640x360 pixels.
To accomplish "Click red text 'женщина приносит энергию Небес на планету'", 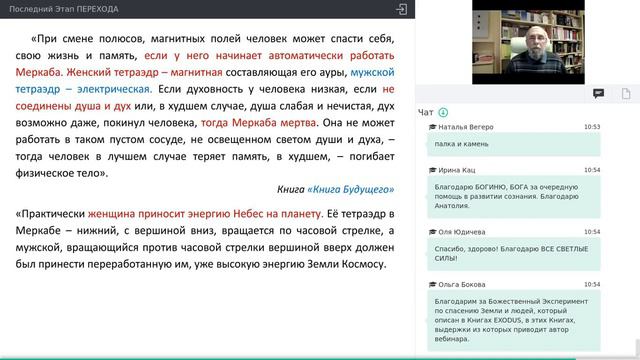I will point(204,214).
